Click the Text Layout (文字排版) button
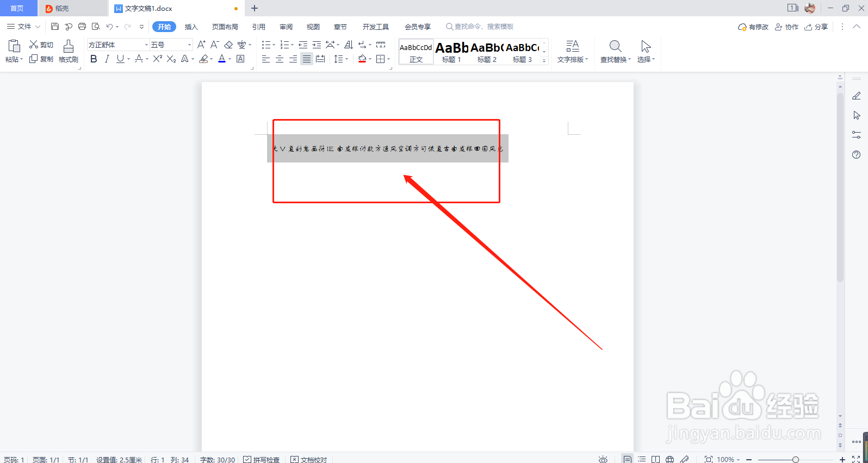868x463 pixels. pos(573,52)
